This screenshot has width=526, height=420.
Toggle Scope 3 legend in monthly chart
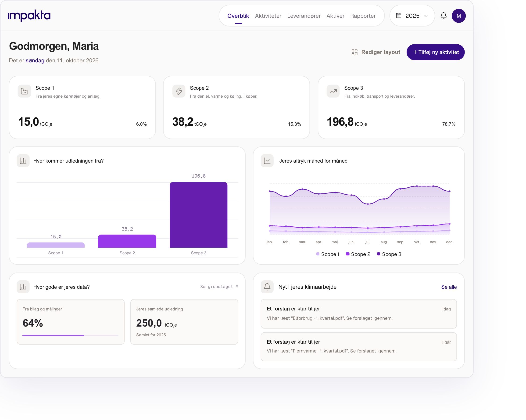[389, 254]
